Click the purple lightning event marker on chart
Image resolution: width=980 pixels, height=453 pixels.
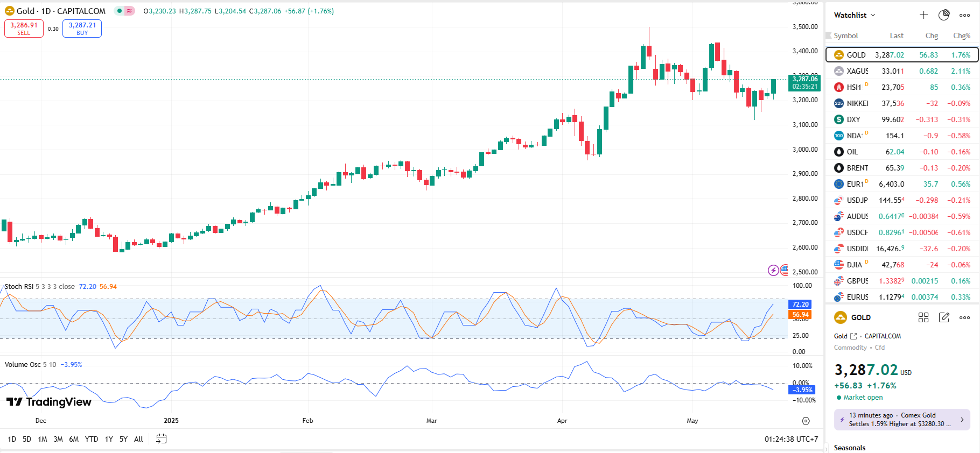click(773, 270)
